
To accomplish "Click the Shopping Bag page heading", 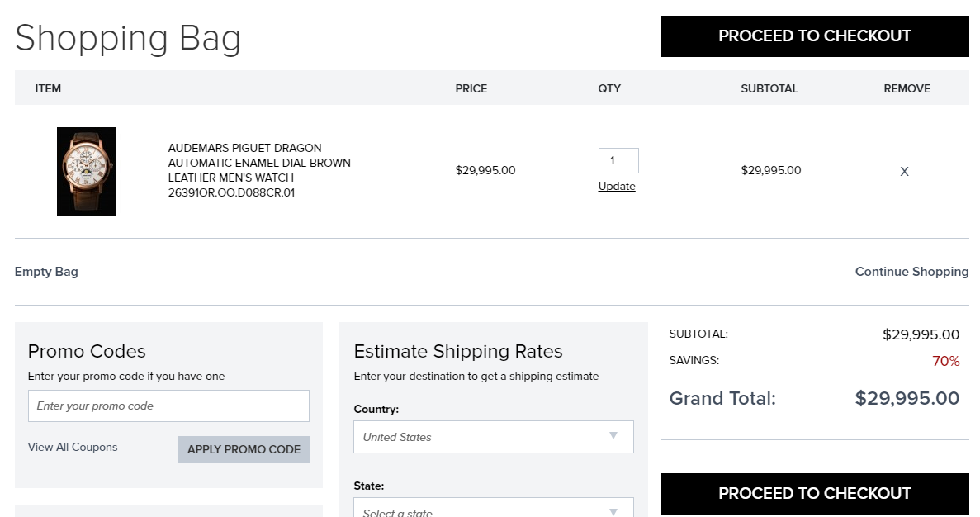I will point(128,38).
